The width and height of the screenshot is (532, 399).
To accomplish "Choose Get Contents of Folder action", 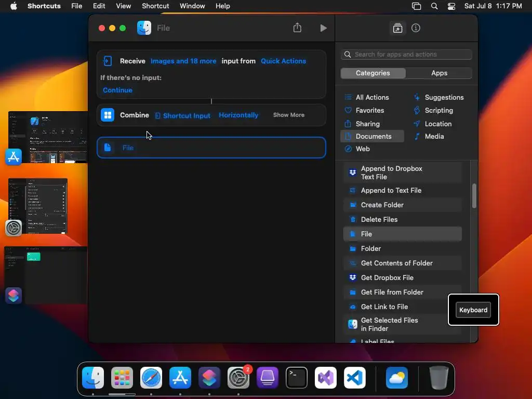I will 403,263.
